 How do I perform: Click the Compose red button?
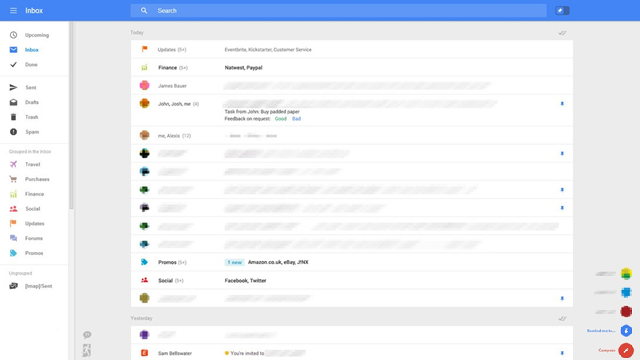pos(626,350)
